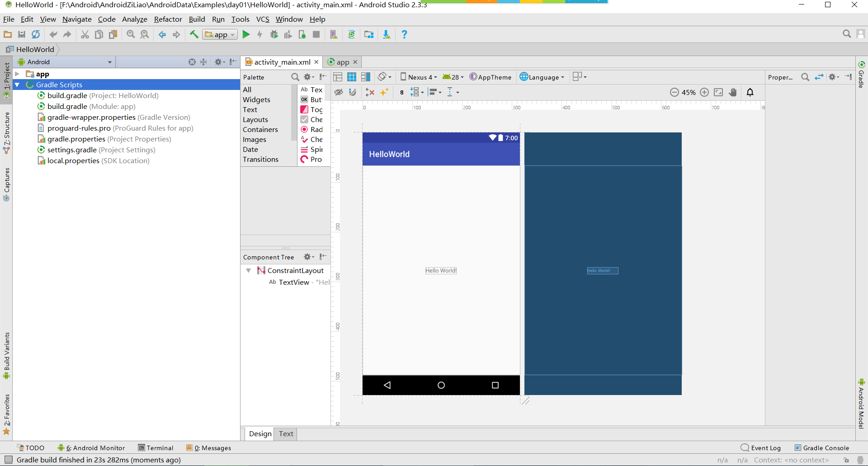Toggle the Gradle side panel
This screenshot has height=466, width=868.
pos(861,75)
